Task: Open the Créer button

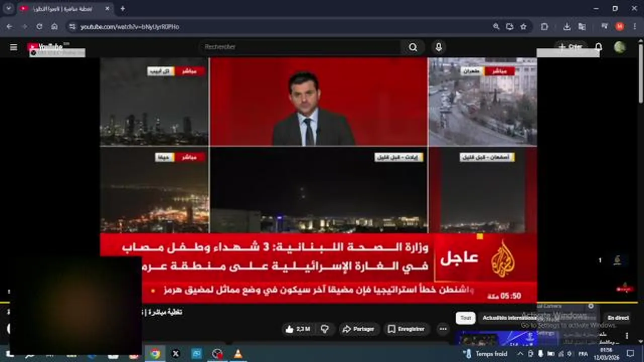Action: point(571,47)
